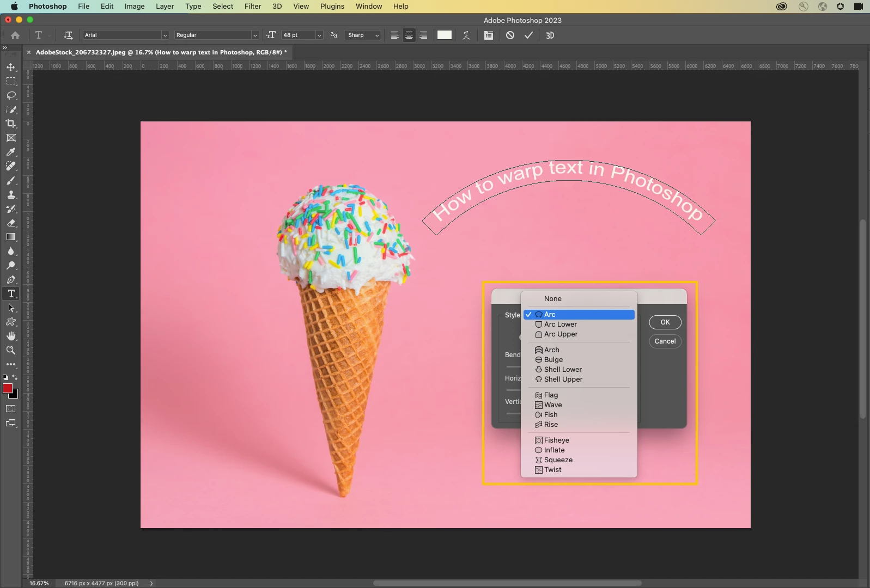Select the Crop tool
870x588 pixels.
pos(11,124)
